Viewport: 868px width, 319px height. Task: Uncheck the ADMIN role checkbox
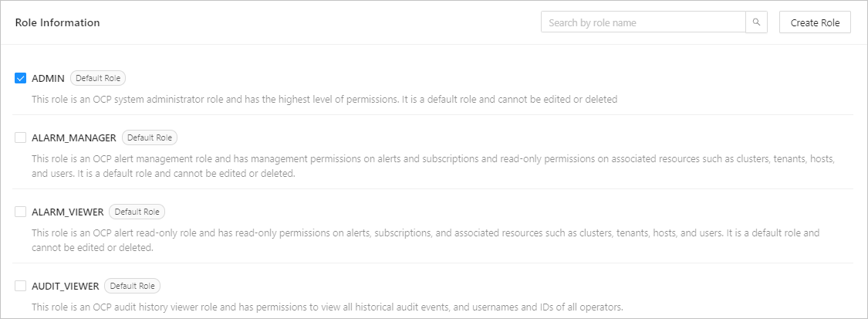(x=21, y=78)
